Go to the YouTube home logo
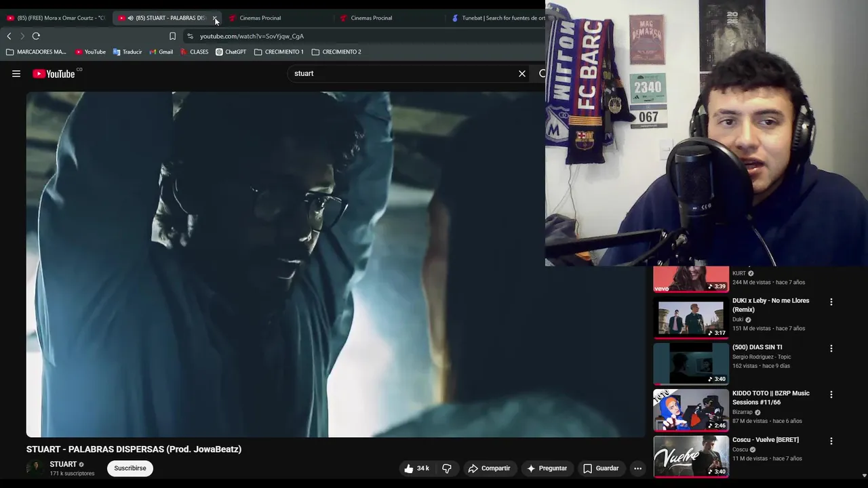 (54, 74)
